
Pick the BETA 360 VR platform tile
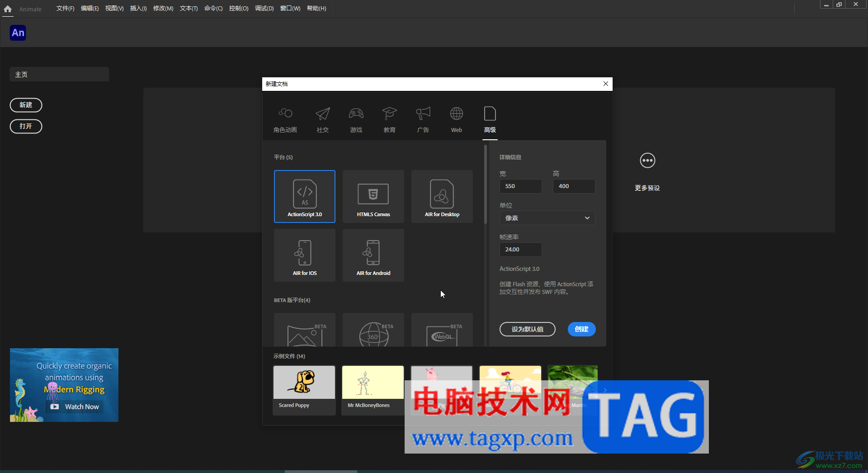[x=373, y=330]
